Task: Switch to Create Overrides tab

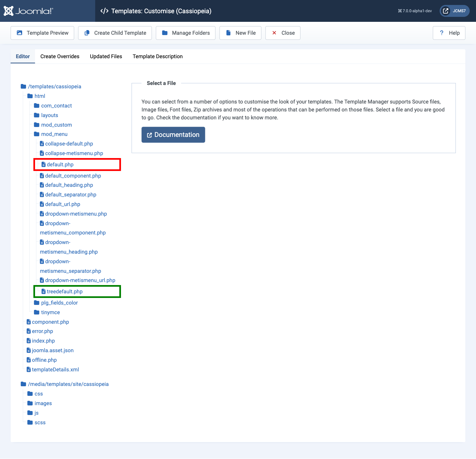Action: [60, 57]
